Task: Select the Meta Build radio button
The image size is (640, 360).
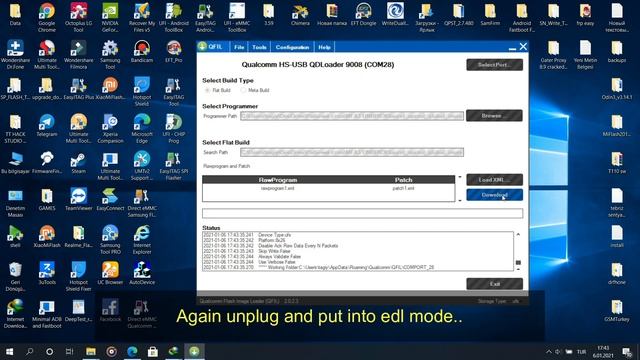Action: pyautogui.click(x=243, y=90)
